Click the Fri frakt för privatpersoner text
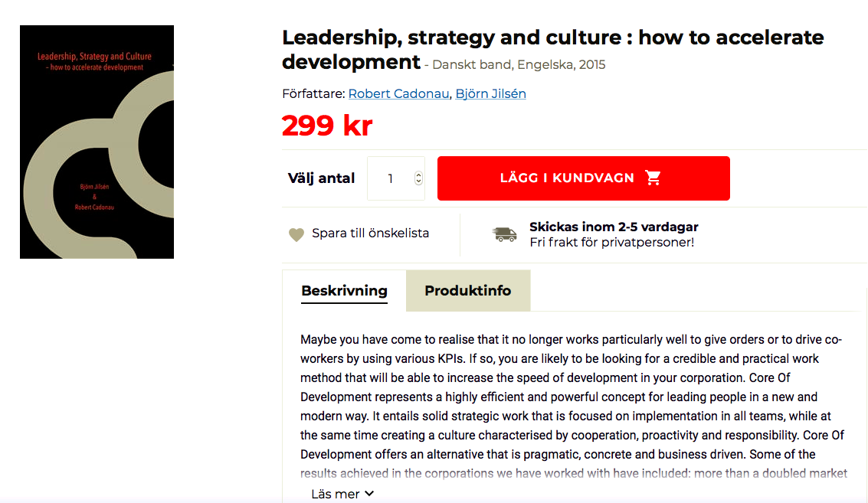 point(611,243)
